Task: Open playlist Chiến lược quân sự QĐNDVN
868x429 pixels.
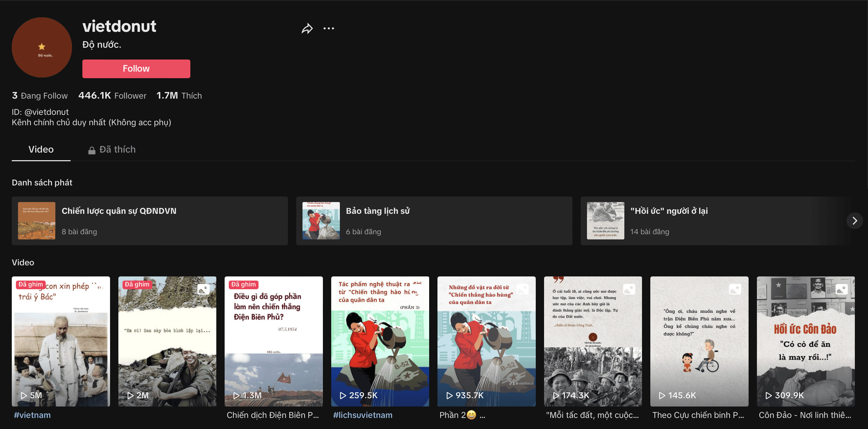Action: coord(150,221)
